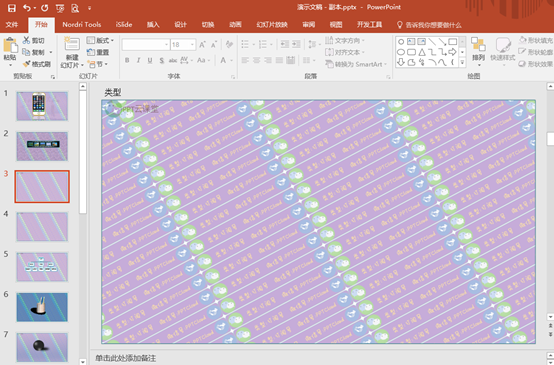Open the 文字方向 text direction dropdown
The width and height of the screenshot is (554, 365).
344,41
